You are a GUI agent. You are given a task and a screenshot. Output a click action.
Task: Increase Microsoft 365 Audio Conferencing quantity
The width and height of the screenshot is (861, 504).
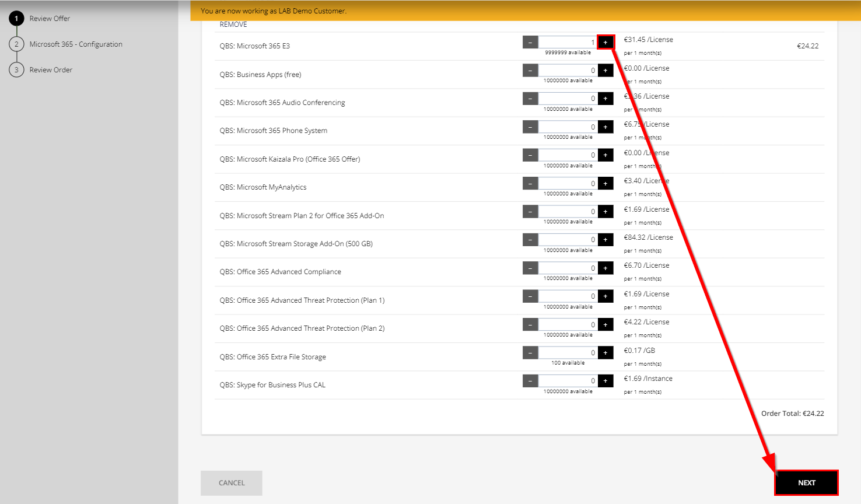[605, 99]
